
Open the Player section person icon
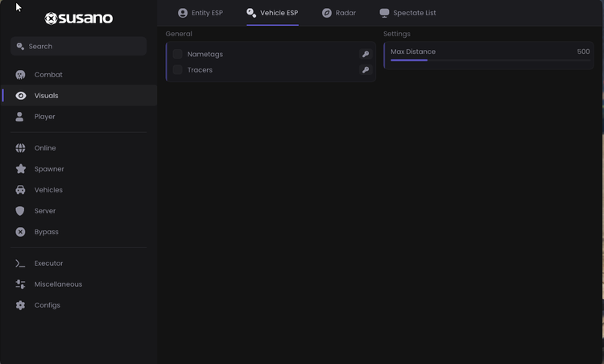(x=19, y=117)
